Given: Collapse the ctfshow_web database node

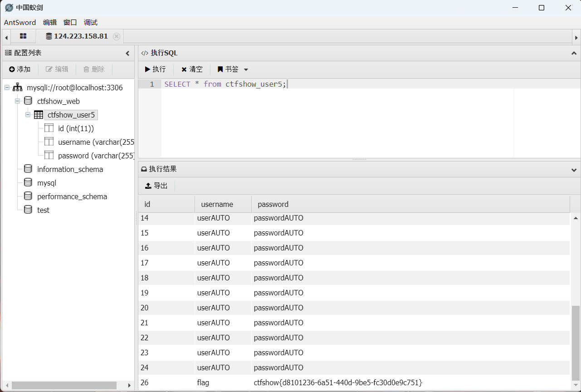Looking at the screenshot, I should pyautogui.click(x=18, y=101).
